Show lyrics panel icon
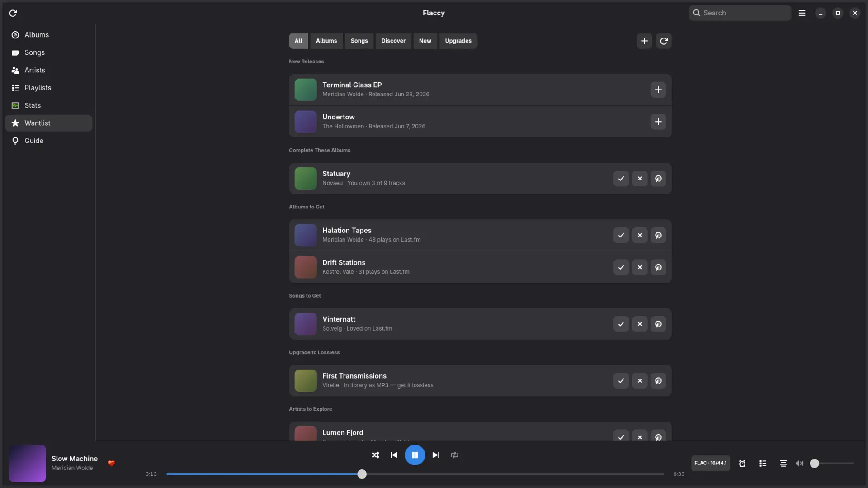This screenshot has width=868, height=488. pos(783,463)
